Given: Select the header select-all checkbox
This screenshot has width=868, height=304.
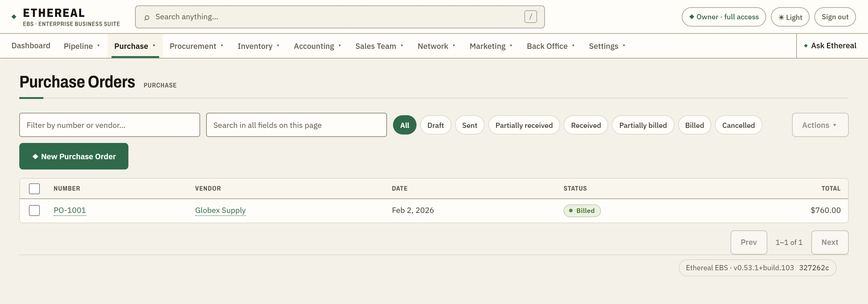Looking at the screenshot, I should [x=34, y=188].
